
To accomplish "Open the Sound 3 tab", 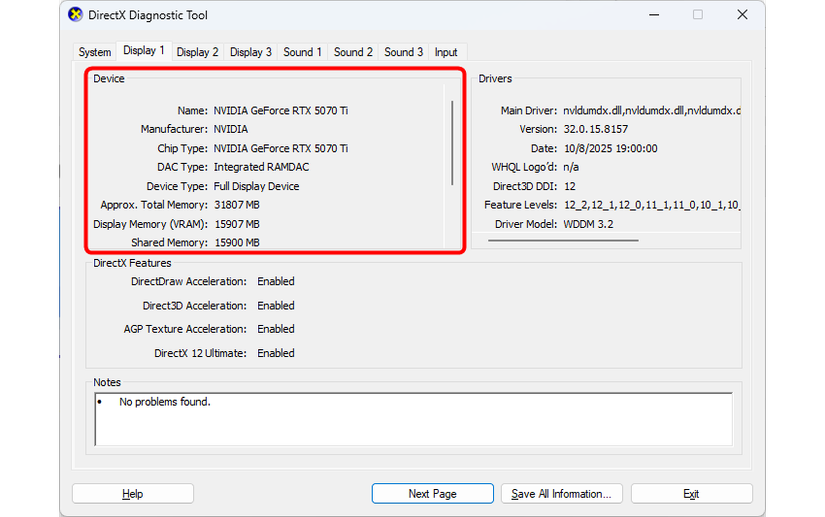I will [404, 52].
